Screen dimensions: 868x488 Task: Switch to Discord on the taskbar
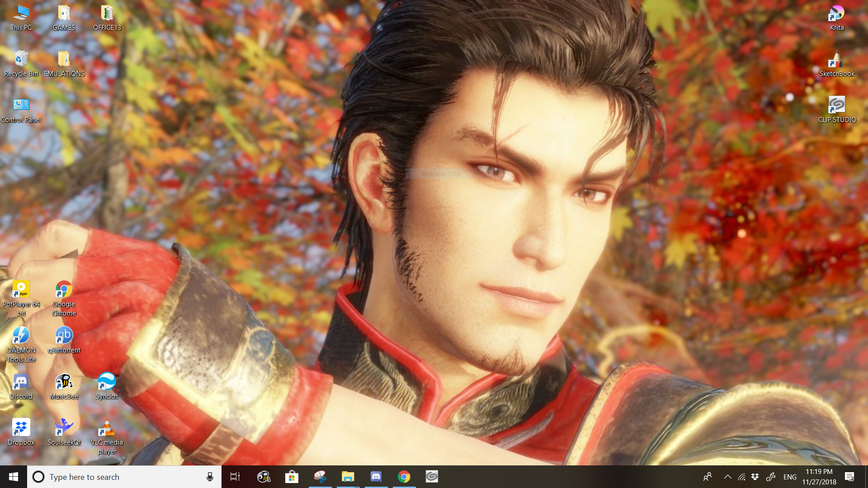pyautogui.click(x=376, y=477)
